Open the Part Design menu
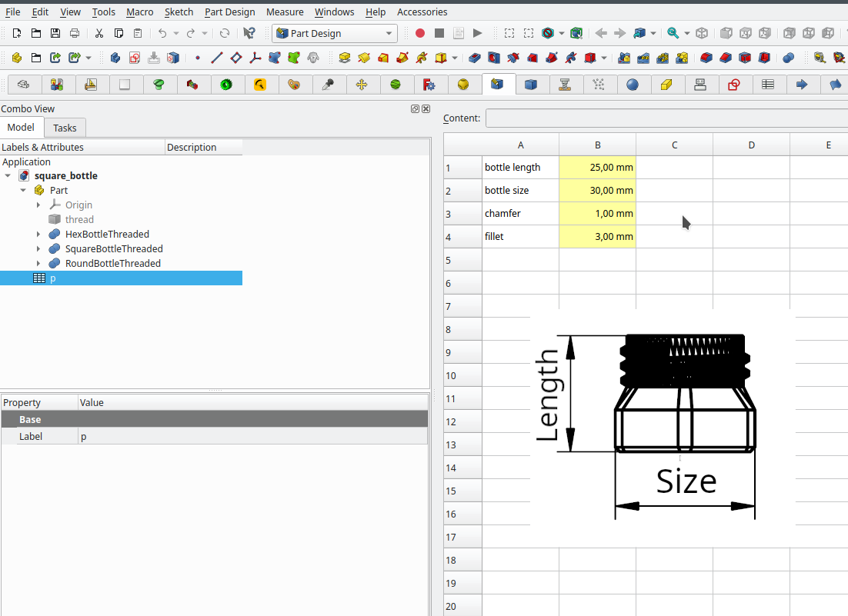848x616 pixels. pos(230,12)
